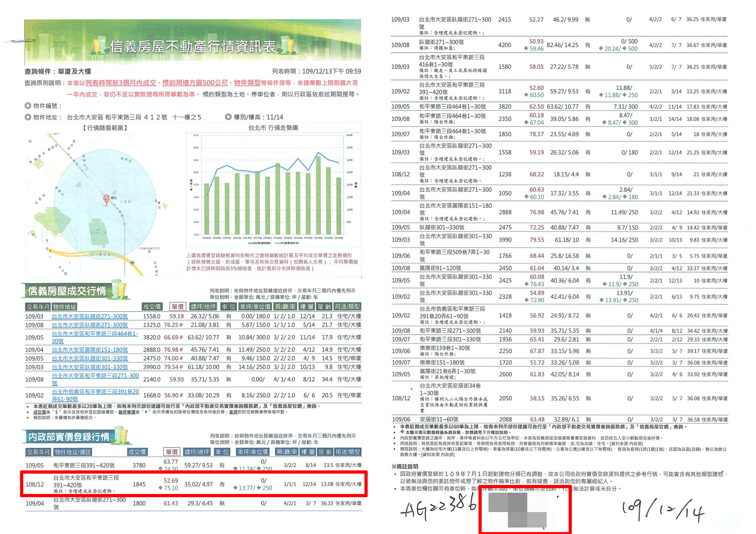Image resolution: width=756 pixels, height=534 pixels.
Task: Click the 樂業街159巷1~30號 address row
Action: [x=560, y=351]
